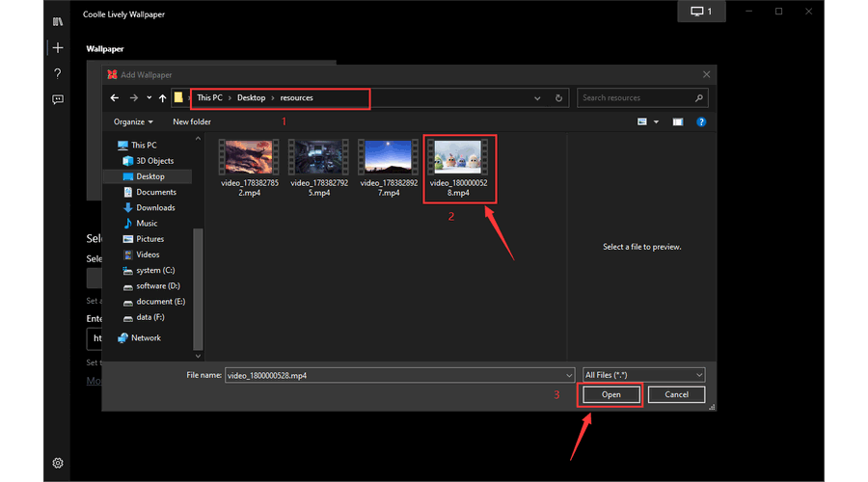Toggle the preview pane icon
This screenshot has height=482, width=868.
678,122
